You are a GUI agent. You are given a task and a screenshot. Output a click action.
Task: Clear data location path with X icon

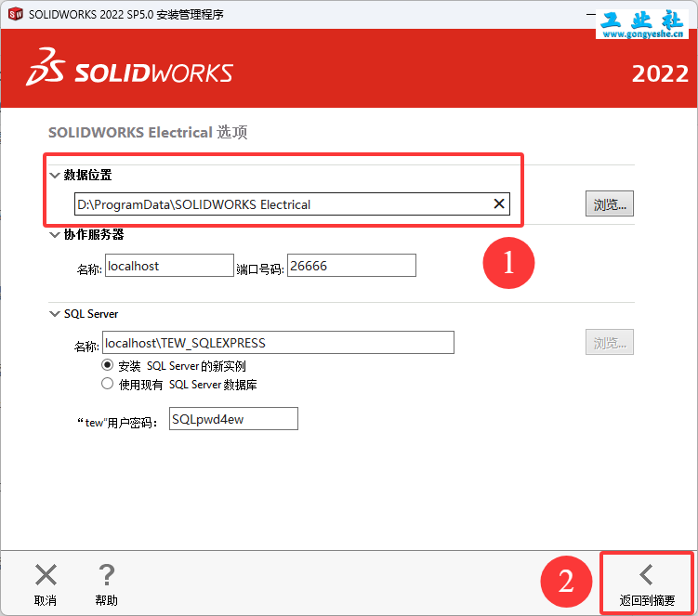[x=499, y=203]
